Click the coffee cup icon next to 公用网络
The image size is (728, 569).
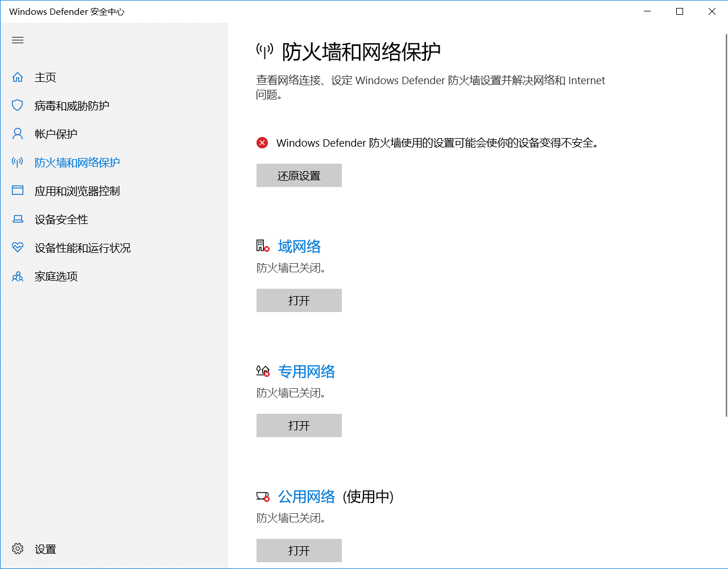pyautogui.click(x=263, y=496)
